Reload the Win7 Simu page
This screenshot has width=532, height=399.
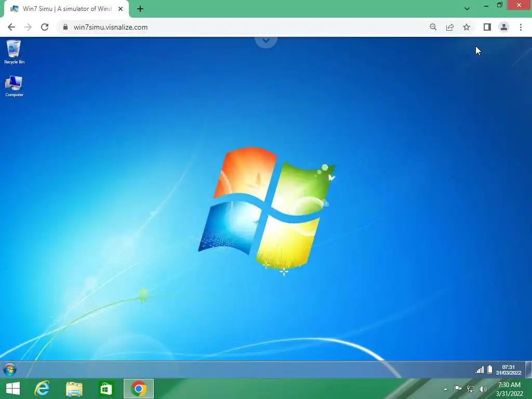click(x=45, y=27)
